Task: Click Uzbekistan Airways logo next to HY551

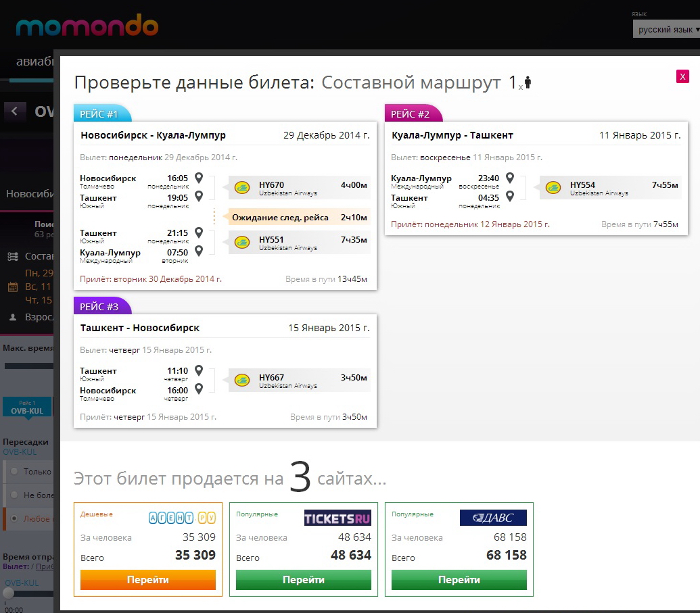Action: click(x=242, y=242)
